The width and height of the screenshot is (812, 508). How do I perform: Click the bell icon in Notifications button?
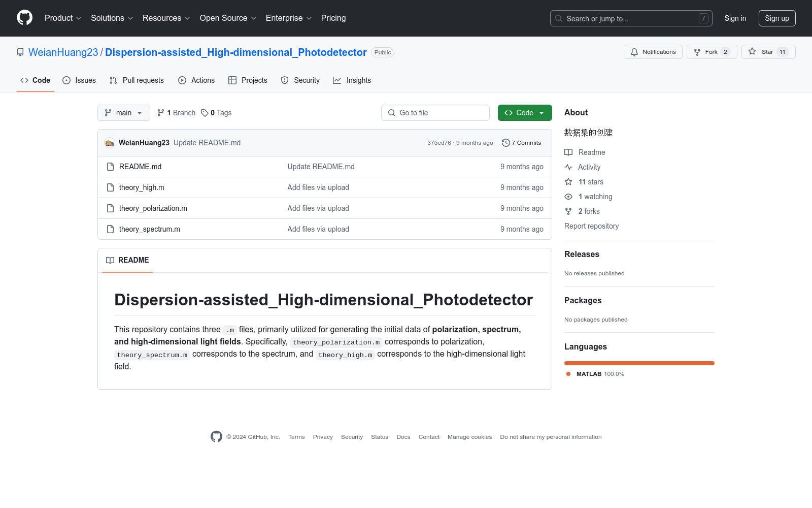coord(634,52)
